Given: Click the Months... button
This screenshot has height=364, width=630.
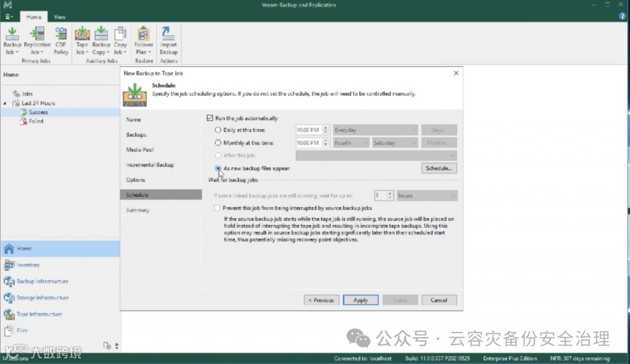Looking at the screenshot, I should pos(439,143).
